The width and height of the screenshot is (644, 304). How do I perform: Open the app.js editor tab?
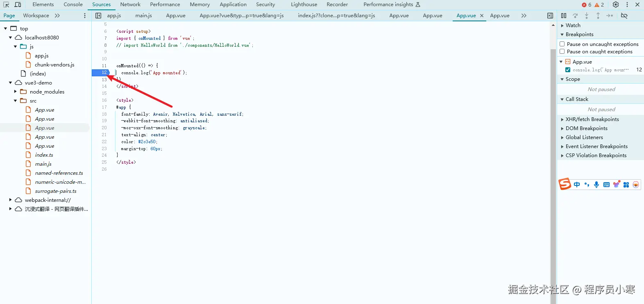pyautogui.click(x=114, y=16)
